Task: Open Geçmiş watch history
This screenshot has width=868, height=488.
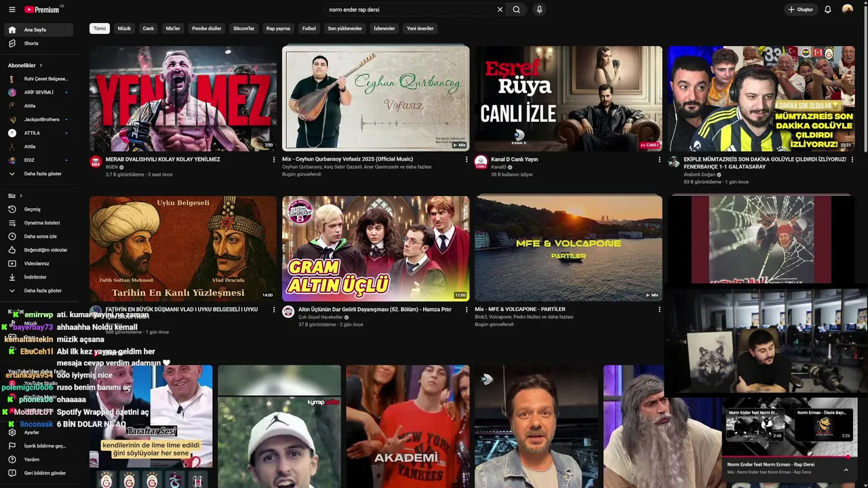Action: [38, 209]
